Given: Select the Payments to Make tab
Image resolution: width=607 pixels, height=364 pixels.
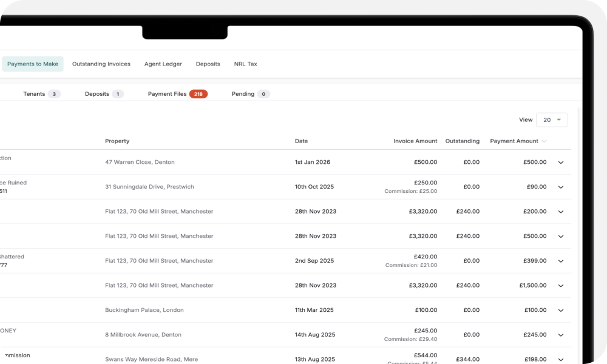Looking at the screenshot, I should [32, 64].
